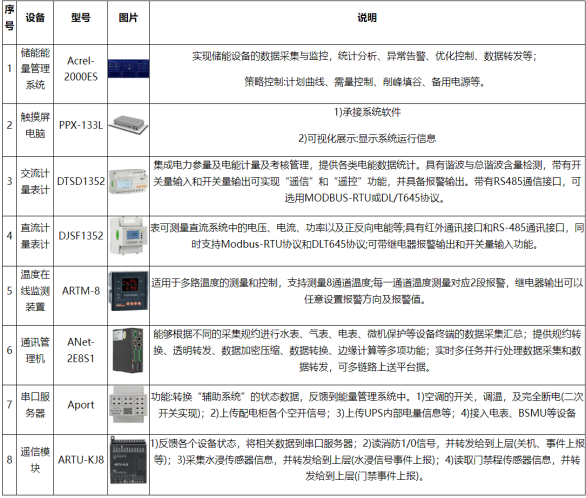The width and height of the screenshot is (586, 498).
Task: Select the ARTM-8 model cell
Action: (x=81, y=291)
